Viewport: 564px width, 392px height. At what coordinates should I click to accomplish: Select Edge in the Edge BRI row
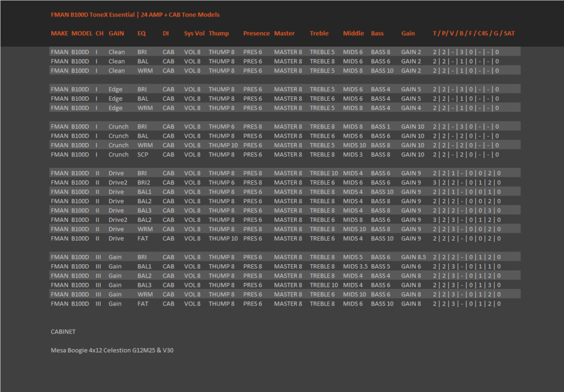[116, 90]
